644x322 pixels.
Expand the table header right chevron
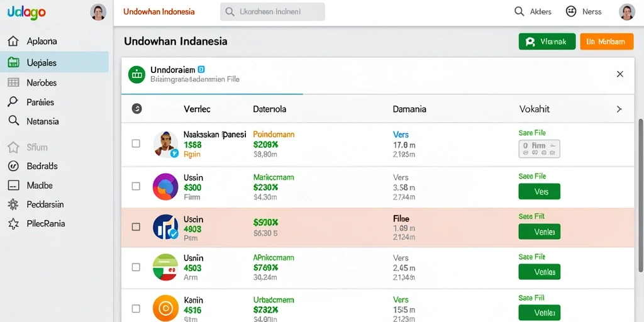pyautogui.click(x=619, y=109)
